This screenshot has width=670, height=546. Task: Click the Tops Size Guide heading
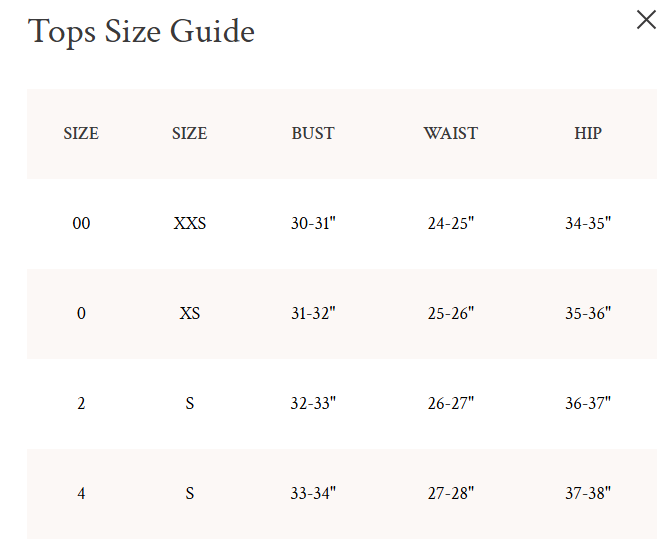tap(141, 31)
